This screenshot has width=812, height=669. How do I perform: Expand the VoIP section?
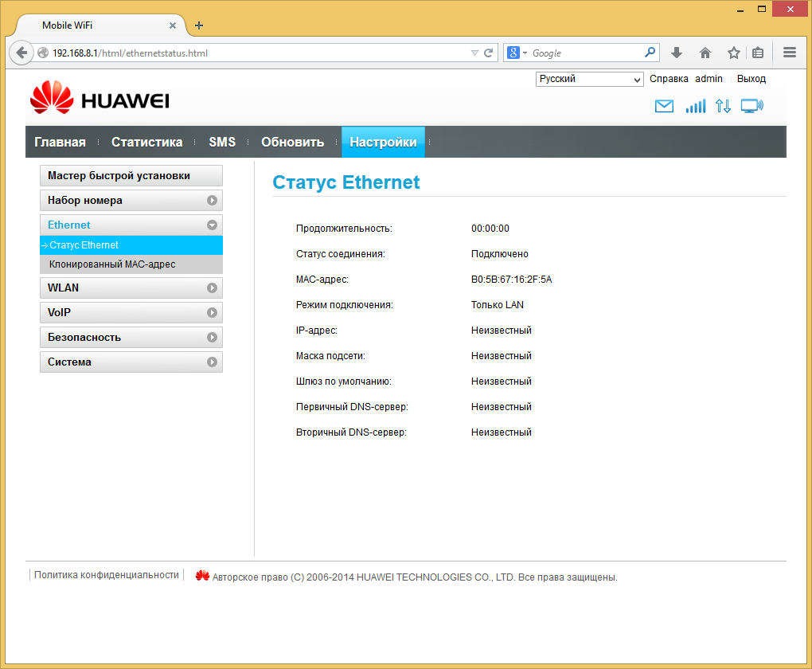[131, 312]
